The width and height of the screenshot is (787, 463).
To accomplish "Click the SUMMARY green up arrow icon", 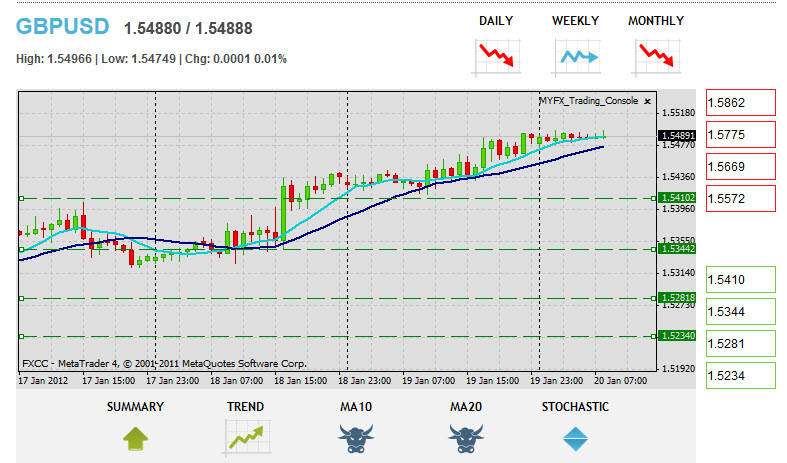I will [135, 438].
